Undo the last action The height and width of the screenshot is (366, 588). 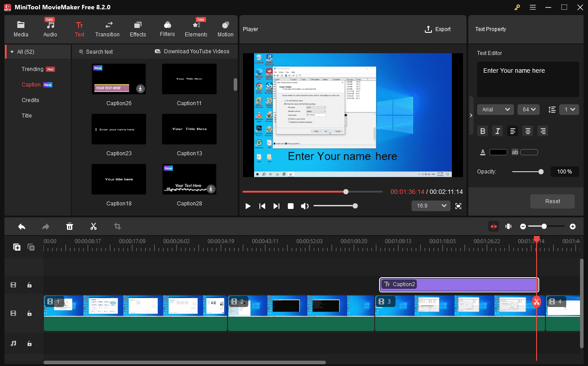pyautogui.click(x=22, y=227)
